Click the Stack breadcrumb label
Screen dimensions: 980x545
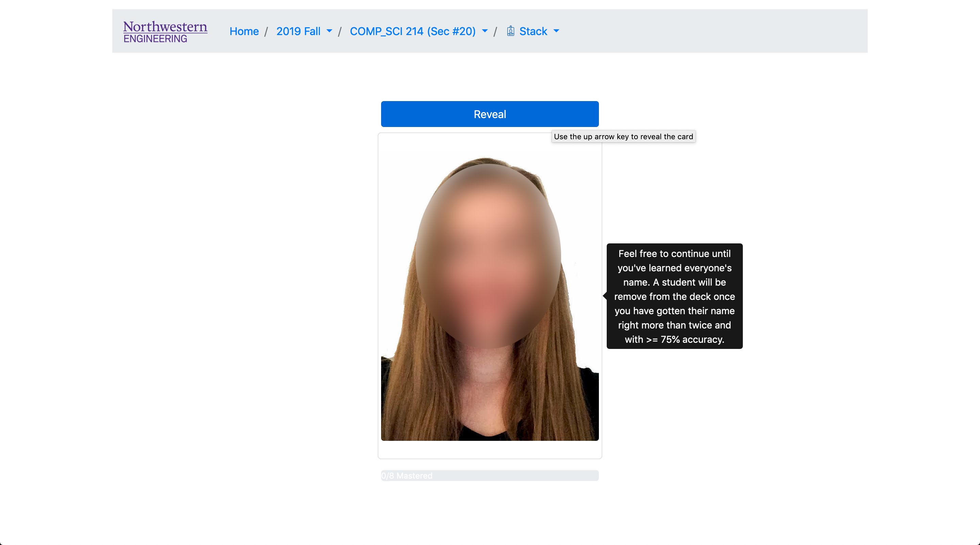click(x=533, y=31)
